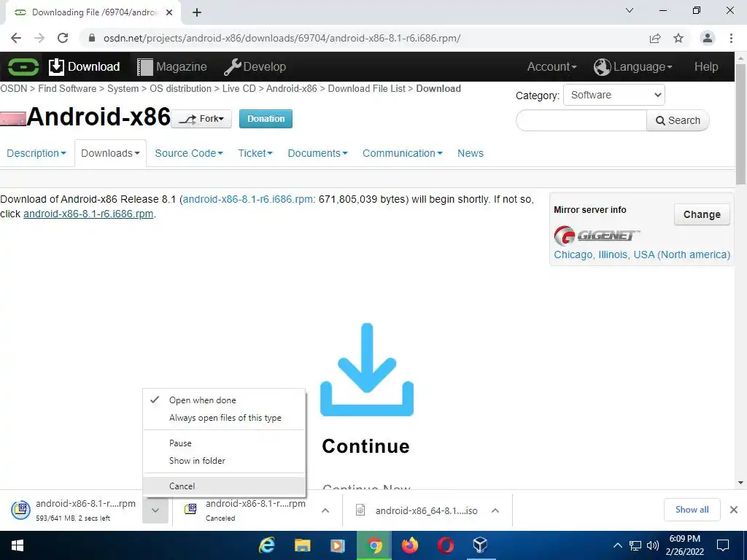Open the Chrome three-dot menu

pos(731,38)
